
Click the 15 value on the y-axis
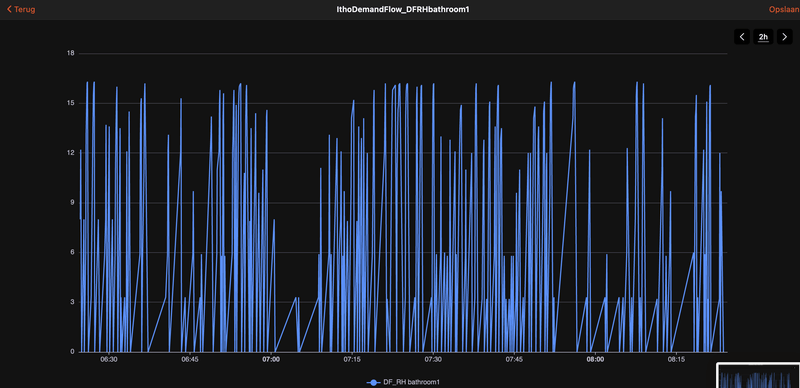(70, 103)
